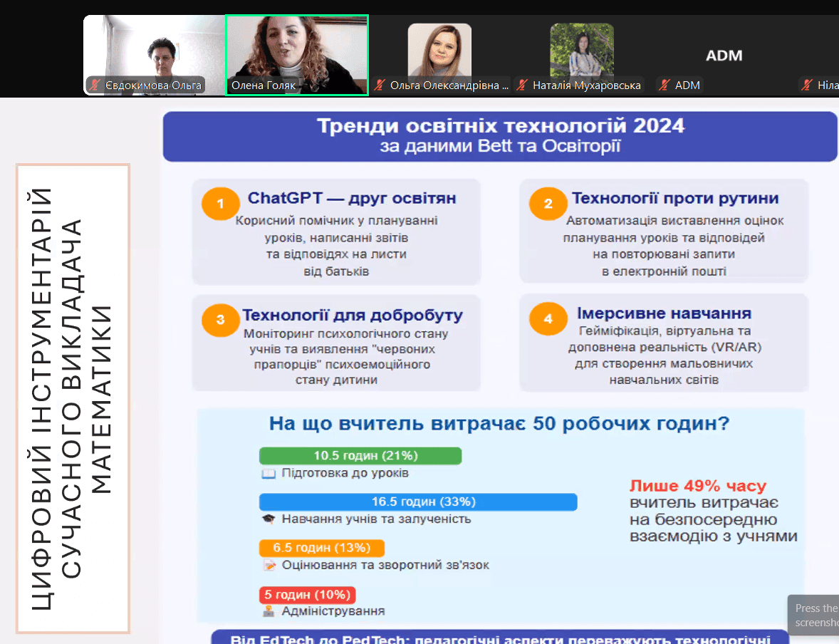Image resolution: width=839 pixels, height=644 pixels.
Task: Click the heading ChatGPT — друг освітян
Action: [x=352, y=198]
